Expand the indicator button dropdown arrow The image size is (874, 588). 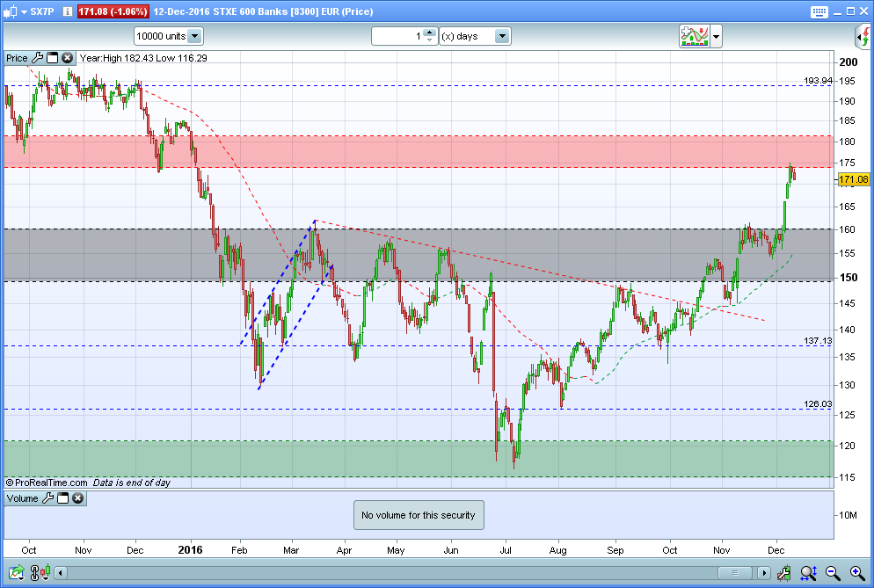click(x=717, y=36)
